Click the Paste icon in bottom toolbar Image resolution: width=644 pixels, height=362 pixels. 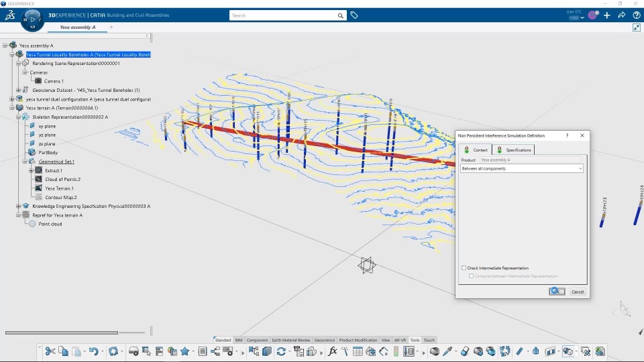coord(76,351)
